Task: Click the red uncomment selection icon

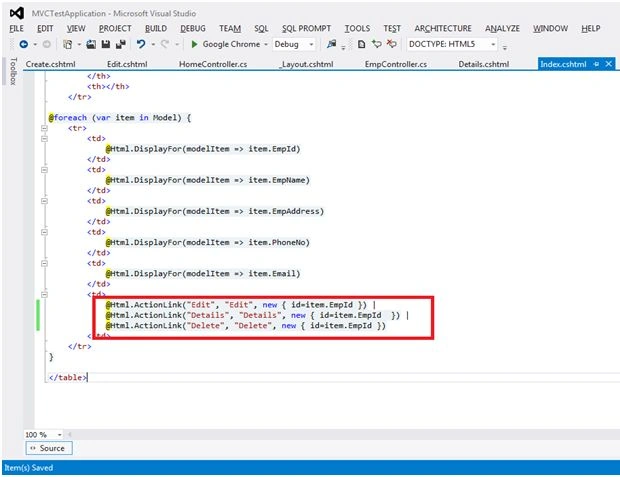Action: (391, 44)
